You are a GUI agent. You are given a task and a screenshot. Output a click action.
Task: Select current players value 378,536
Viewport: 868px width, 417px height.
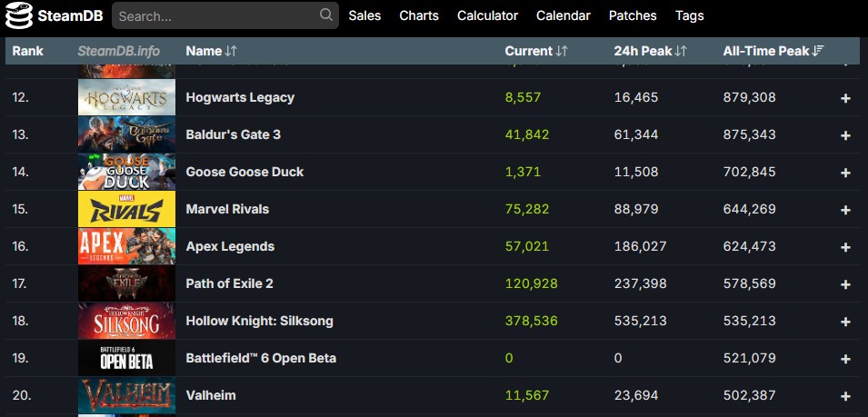point(532,321)
